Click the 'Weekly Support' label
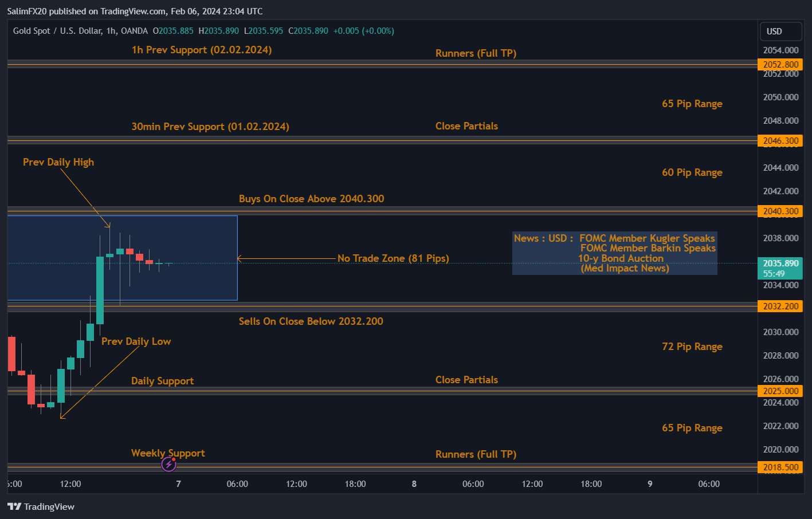812x519 pixels. [x=168, y=453]
